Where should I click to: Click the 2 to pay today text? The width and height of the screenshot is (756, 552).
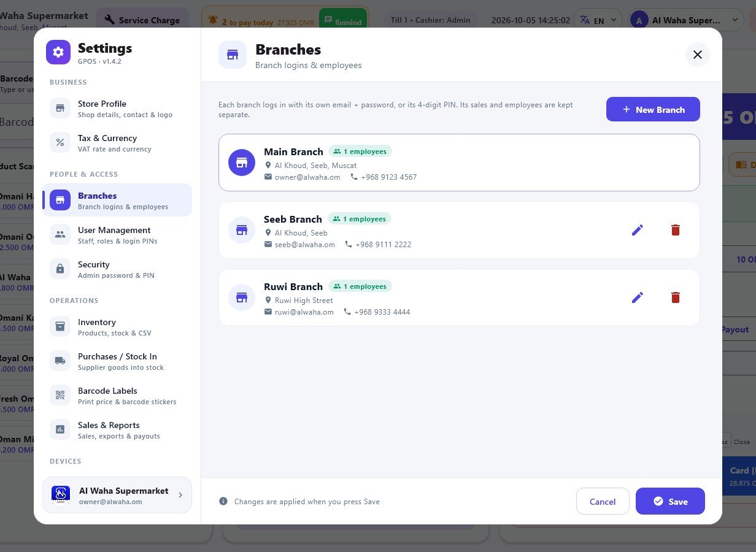[x=247, y=22]
